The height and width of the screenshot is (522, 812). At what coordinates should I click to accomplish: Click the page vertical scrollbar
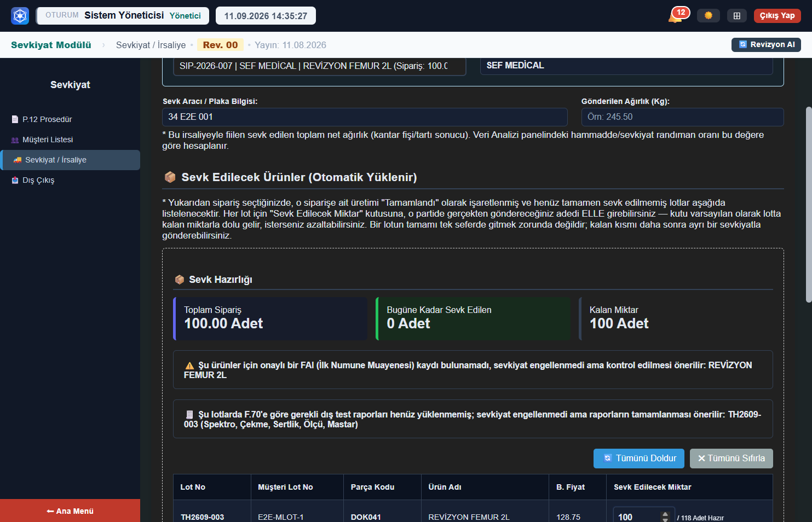pos(809,204)
